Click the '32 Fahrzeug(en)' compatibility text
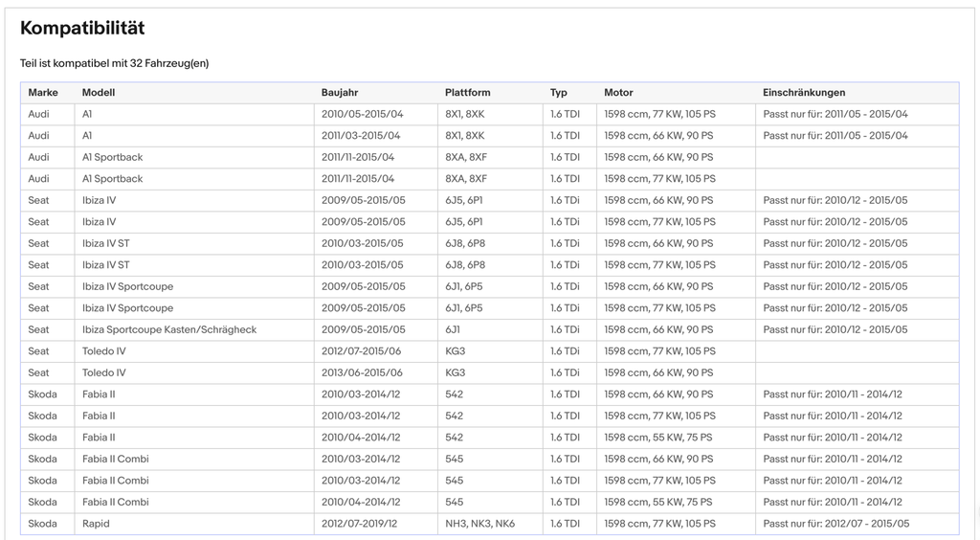 pyautogui.click(x=169, y=63)
